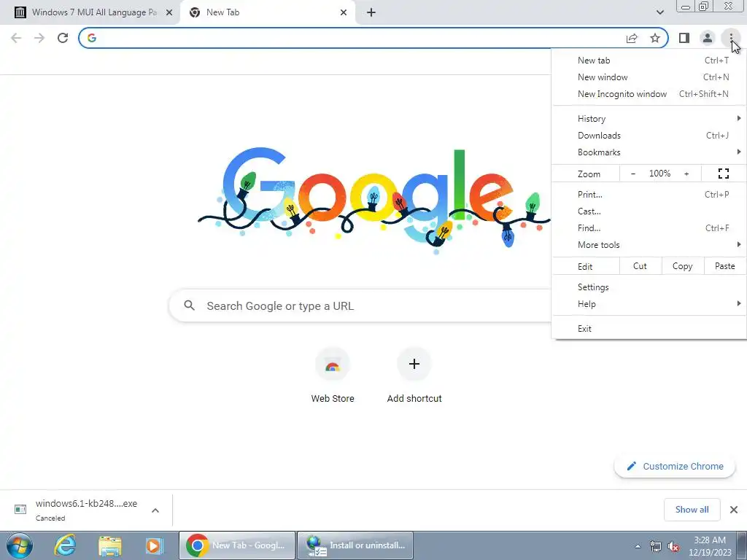Open network tray icon
This screenshot has height=560, width=747.
coord(656,546)
